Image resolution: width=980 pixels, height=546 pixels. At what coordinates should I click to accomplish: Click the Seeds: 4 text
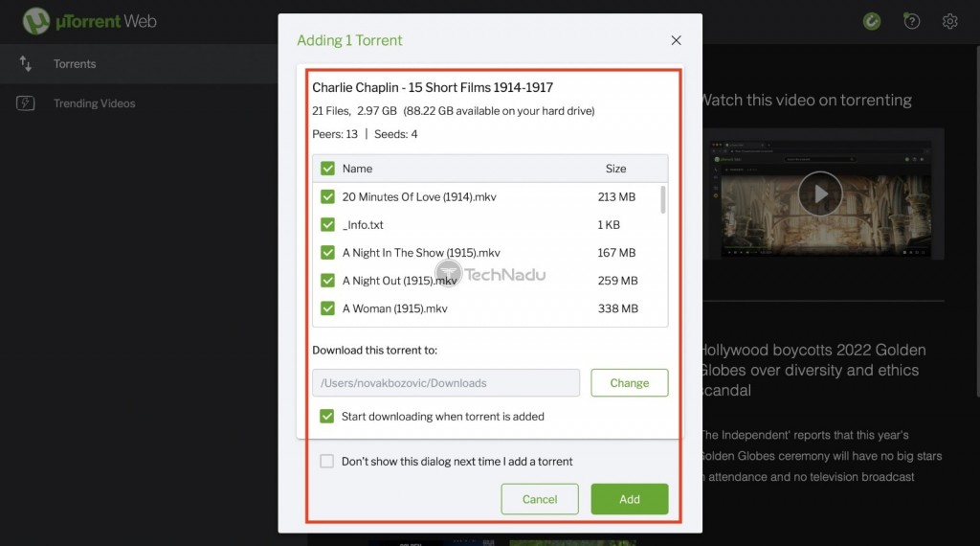(395, 134)
